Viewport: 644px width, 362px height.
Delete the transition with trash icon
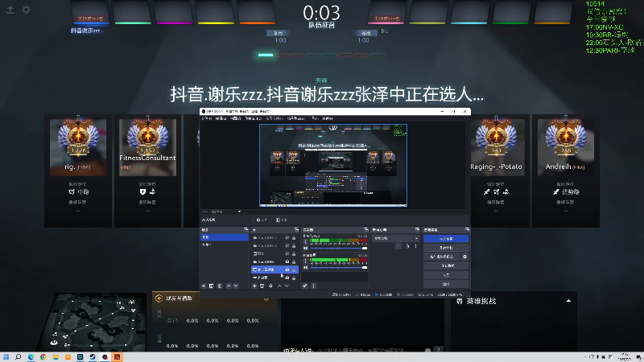[x=407, y=246]
